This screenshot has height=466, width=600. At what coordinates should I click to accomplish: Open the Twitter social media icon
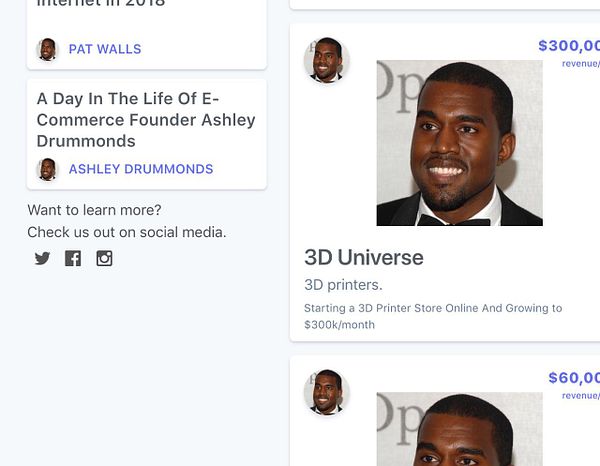pyautogui.click(x=42, y=258)
